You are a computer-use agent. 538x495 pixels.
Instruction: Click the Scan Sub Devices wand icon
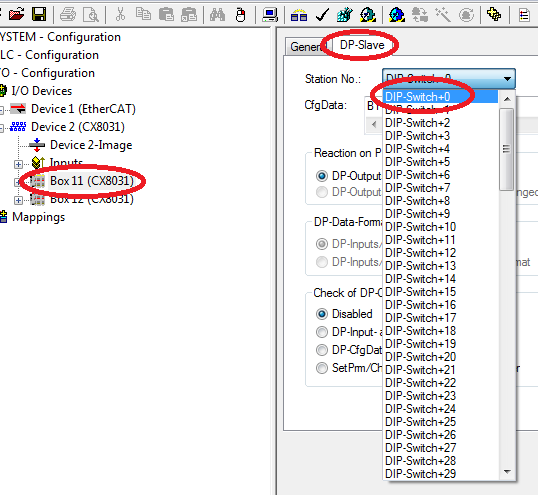pyautogui.click(x=443, y=15)
